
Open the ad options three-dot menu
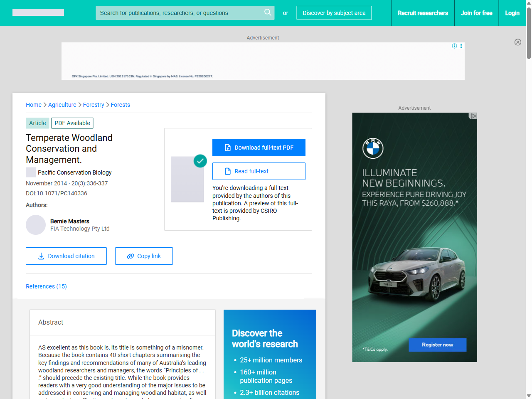tap(461, 46)
